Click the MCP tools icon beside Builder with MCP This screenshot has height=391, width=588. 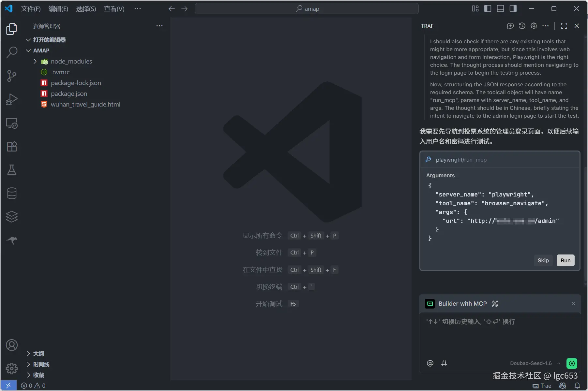[495, 304]
